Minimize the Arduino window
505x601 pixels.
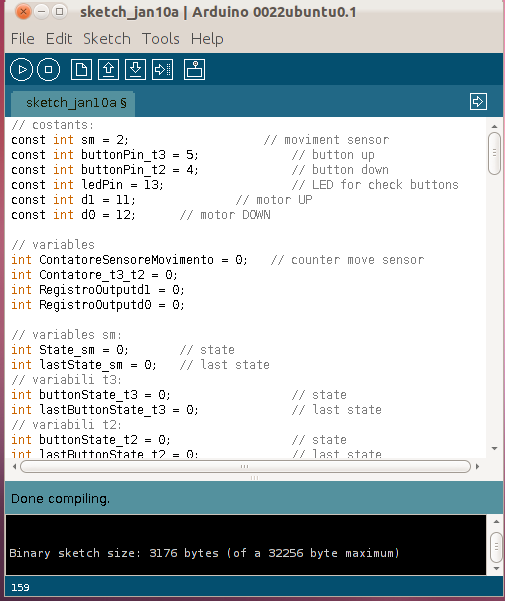click(41, 12)
